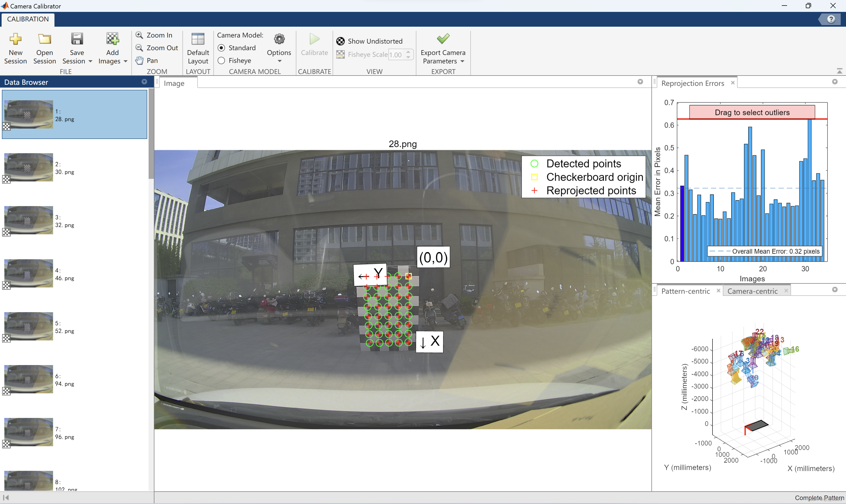846x504 pixels.
Task: Close the Reprojection Errors tab
Action: (733, 82)
